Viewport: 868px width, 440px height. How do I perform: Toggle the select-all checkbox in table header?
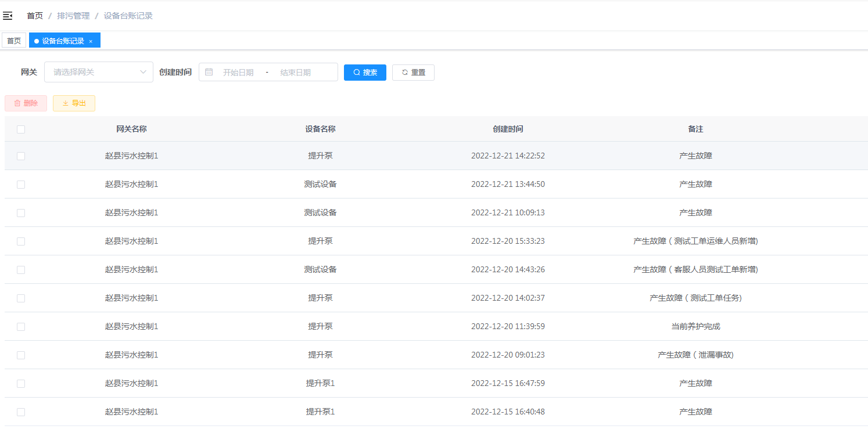pyautogui.click(x=21, y=129)
